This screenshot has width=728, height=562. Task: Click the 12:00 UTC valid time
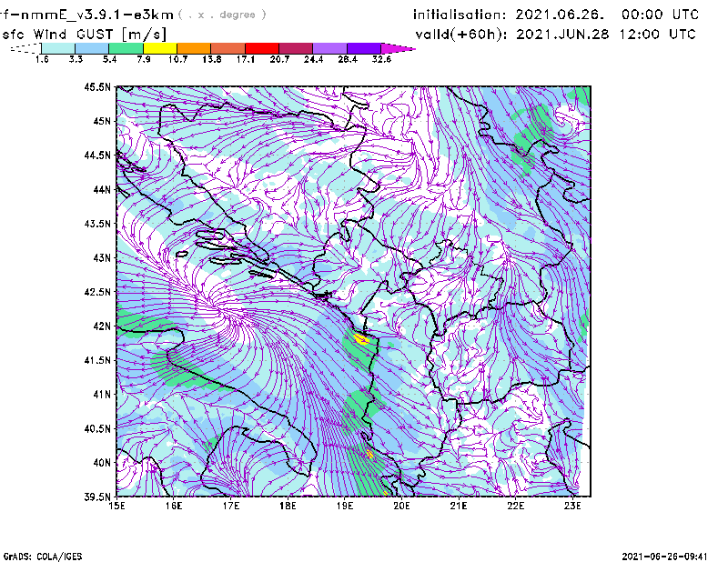point(657,34)
